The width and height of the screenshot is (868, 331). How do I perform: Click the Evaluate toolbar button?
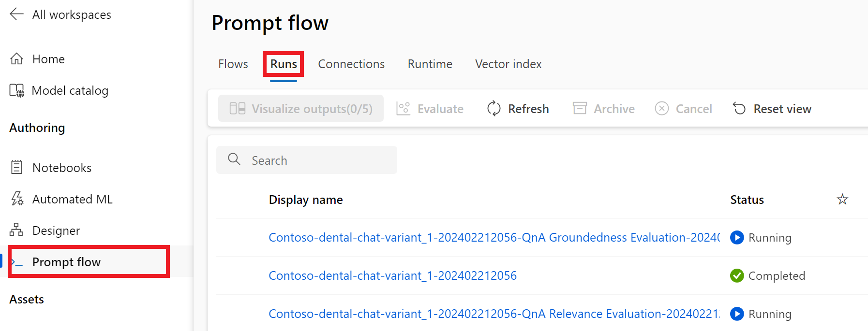(430, 109)
